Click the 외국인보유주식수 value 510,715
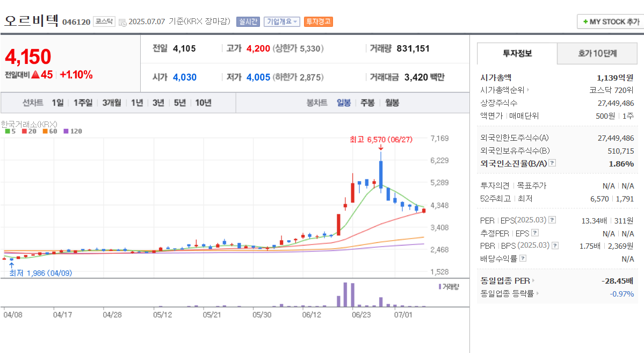Screen dimensions: 644x353 click(x=620, y=151)
